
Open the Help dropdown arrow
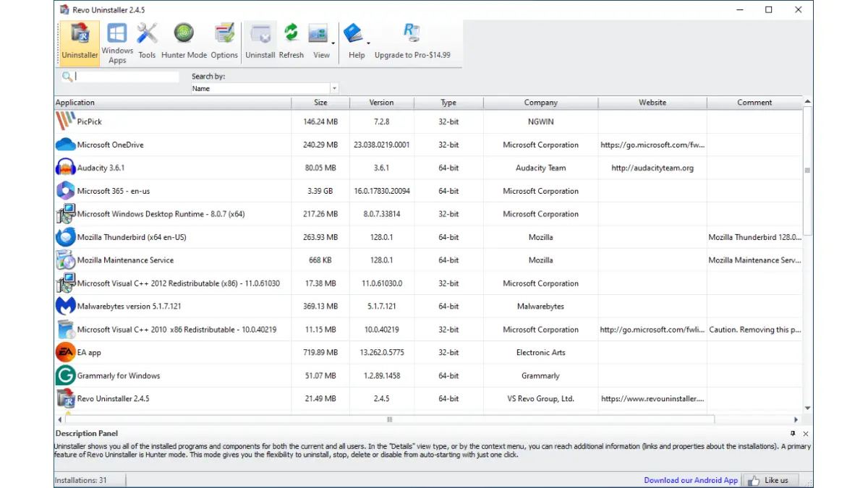pyautogui.click(x=368, y=43)
